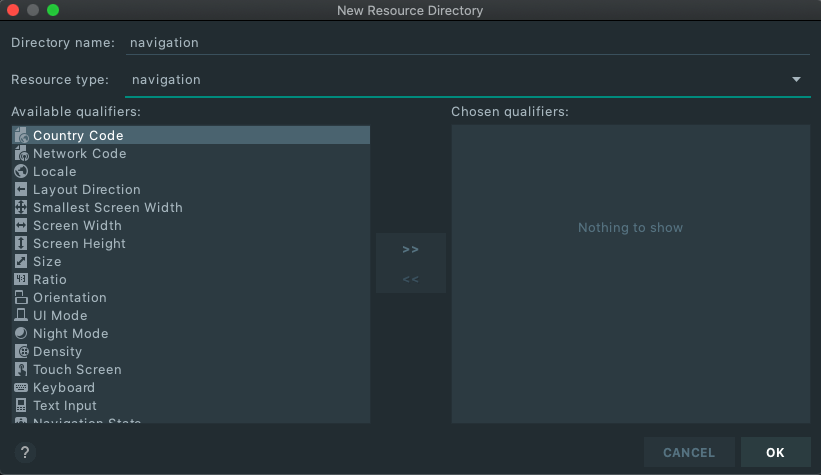Screen dimensions: 821x475
Task: Click the Resource type navigation combo box
Action: pos(468,80)
